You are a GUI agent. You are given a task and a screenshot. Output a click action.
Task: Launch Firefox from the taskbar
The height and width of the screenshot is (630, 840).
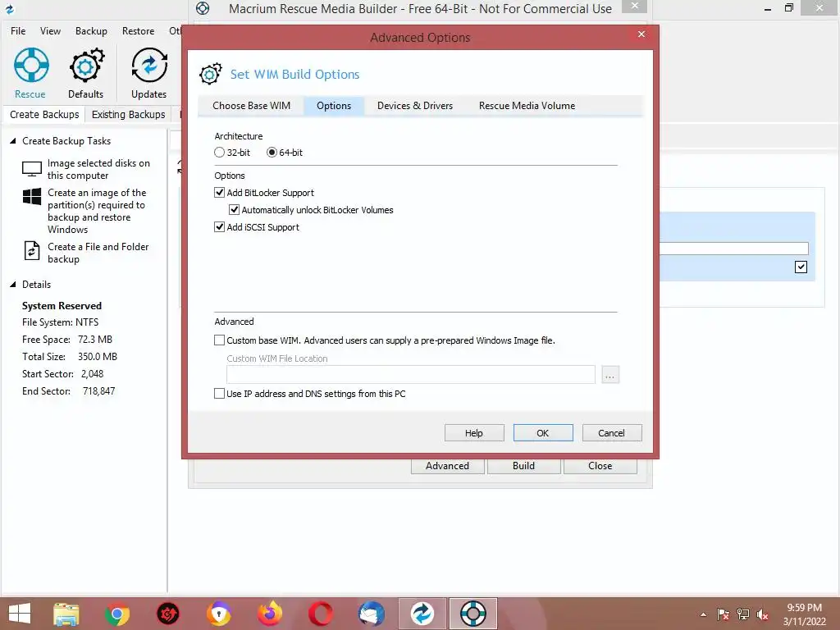tap(269, 614)
